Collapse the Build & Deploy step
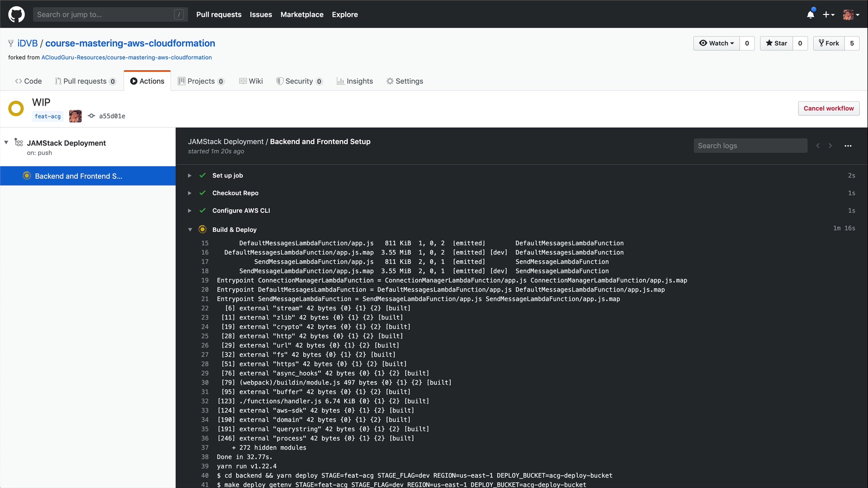The image size is (868, 488). coord(190,230)
